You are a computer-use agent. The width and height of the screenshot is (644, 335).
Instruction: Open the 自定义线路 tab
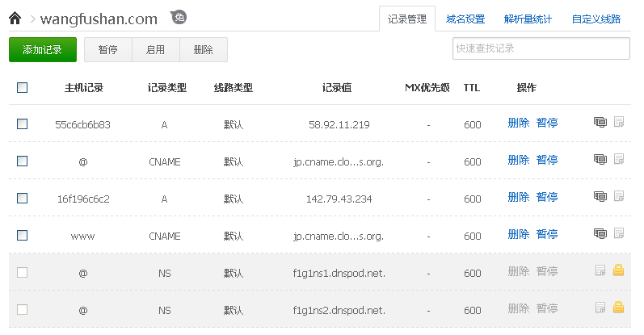pos(596,19)
